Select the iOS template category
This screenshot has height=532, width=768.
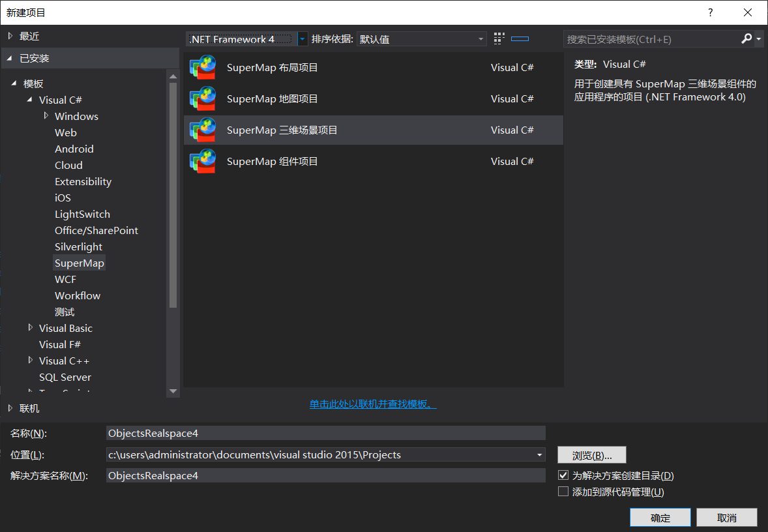click(63, 198)
